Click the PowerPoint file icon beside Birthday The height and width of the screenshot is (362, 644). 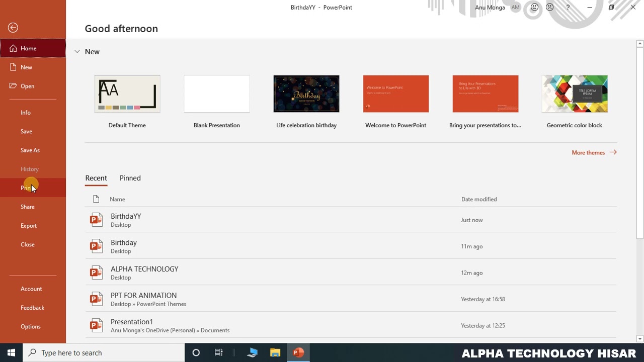click(96, 246)
